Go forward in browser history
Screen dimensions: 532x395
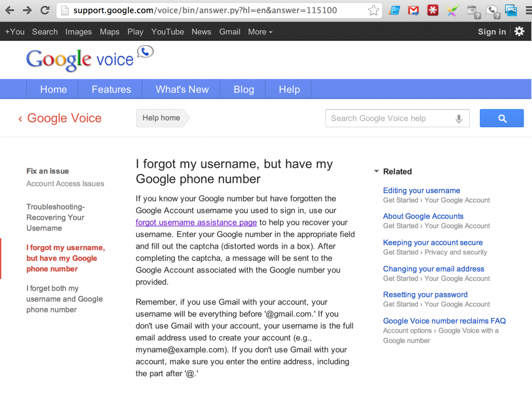(x=27, y=10)
